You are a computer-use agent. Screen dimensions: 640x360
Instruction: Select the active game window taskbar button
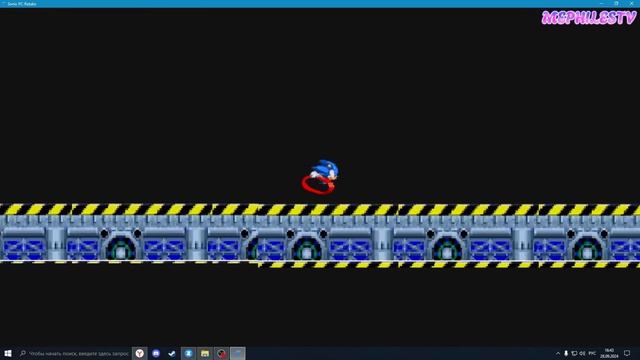pos(238,353)
